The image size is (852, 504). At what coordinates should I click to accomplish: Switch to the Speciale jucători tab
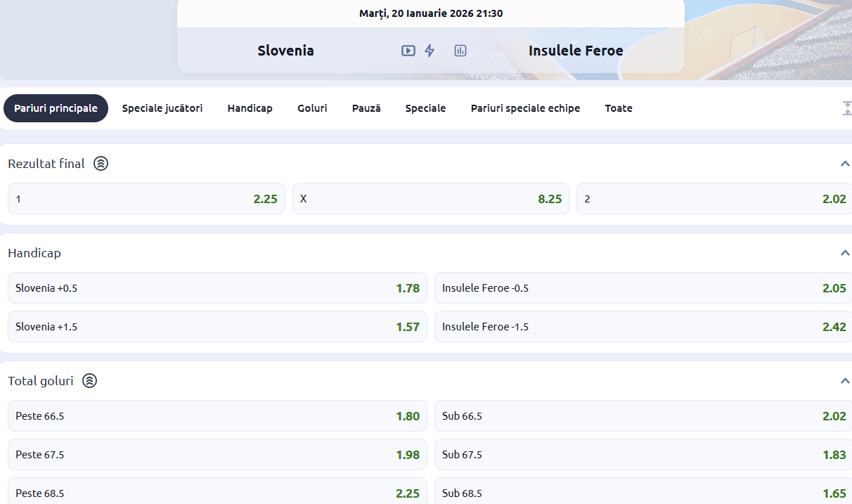pyautogui.click(x=162, y=108)
